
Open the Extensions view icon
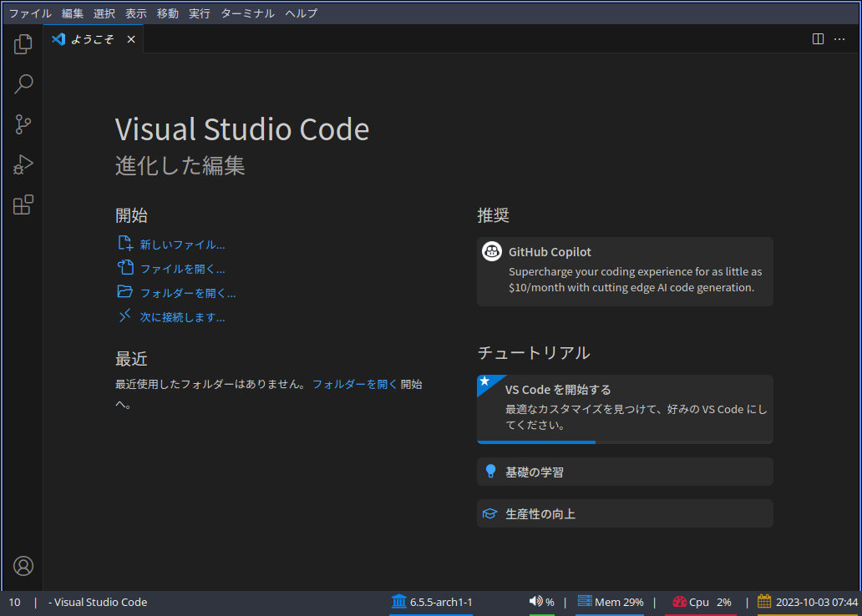click(23, 204)
